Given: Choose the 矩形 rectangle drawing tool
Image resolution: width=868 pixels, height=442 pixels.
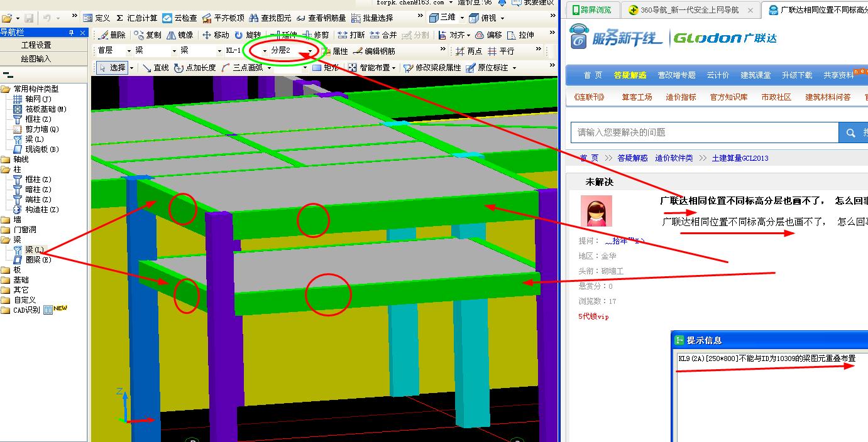Looking at the screenshot, I should tap(325, 68).
